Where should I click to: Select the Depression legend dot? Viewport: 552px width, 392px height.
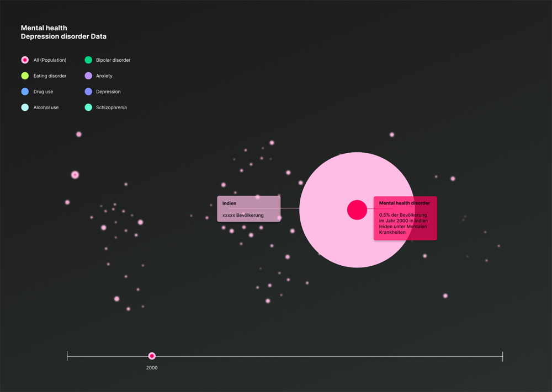(x=88, y=92)
